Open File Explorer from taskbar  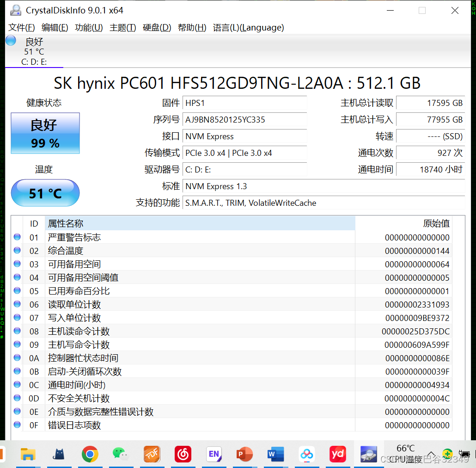[28, 454]
